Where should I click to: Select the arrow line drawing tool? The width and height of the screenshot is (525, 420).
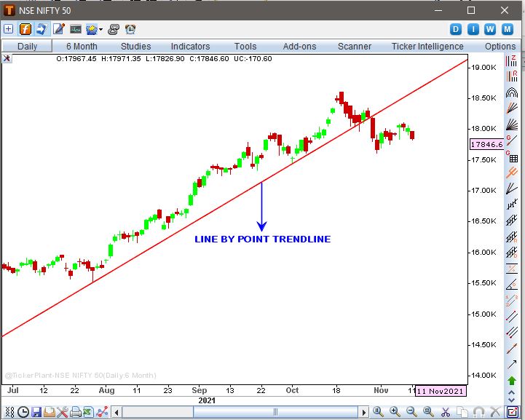tap(511, 364)
